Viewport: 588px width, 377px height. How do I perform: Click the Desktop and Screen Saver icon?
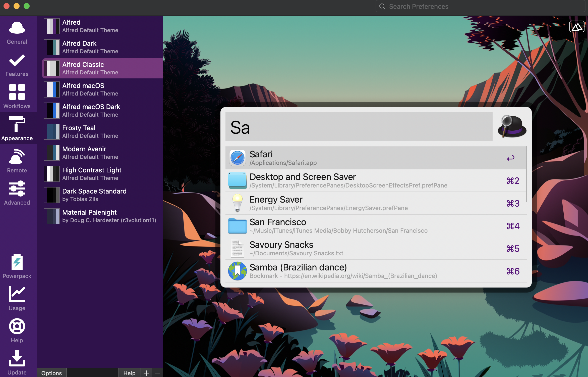click(237, 180)
